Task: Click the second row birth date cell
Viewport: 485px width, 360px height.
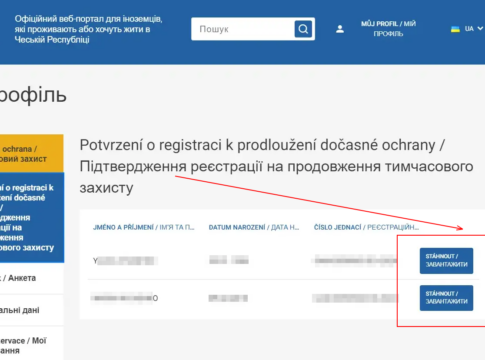Action: (x=228, y=298)
